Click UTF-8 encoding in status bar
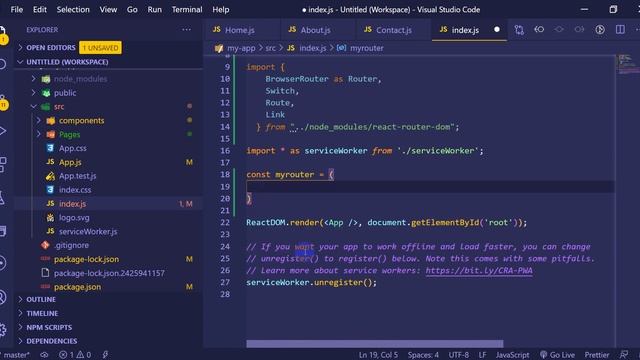Image resolution: width=640 pixels, height=360 pixels. 458,355
